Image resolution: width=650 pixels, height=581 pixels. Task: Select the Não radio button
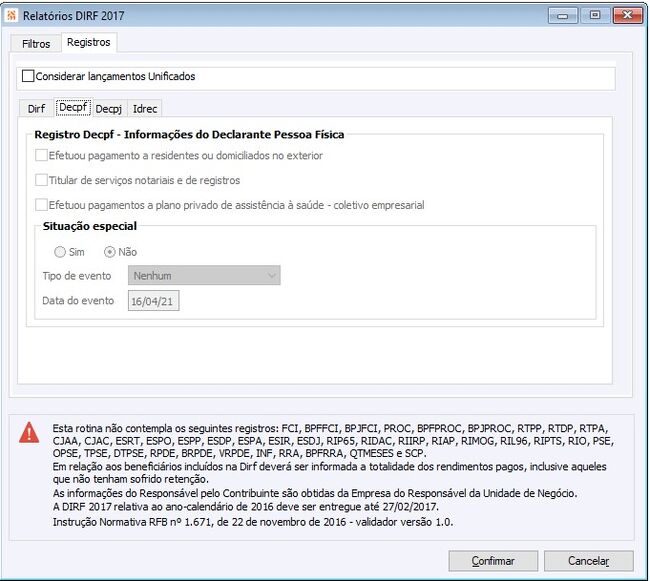(x=110, y=252)
